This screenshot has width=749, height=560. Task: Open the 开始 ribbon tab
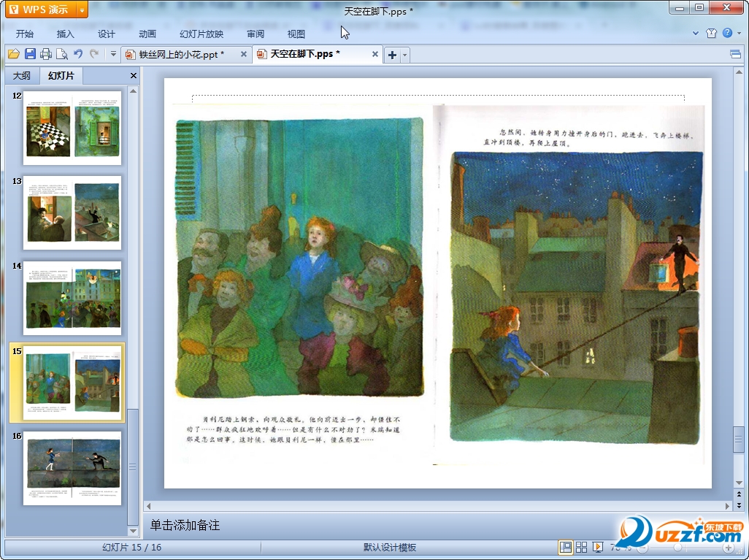(24, 34)
